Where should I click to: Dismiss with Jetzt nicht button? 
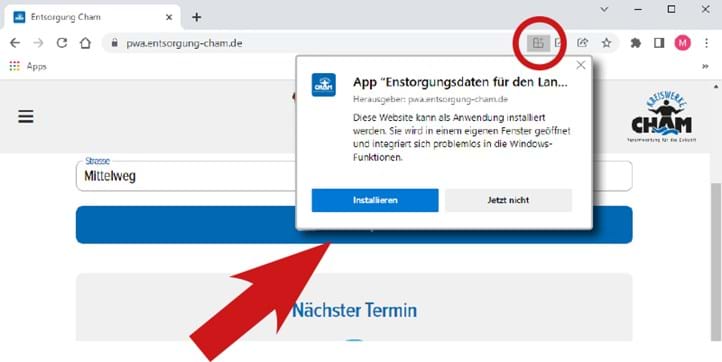508,200
